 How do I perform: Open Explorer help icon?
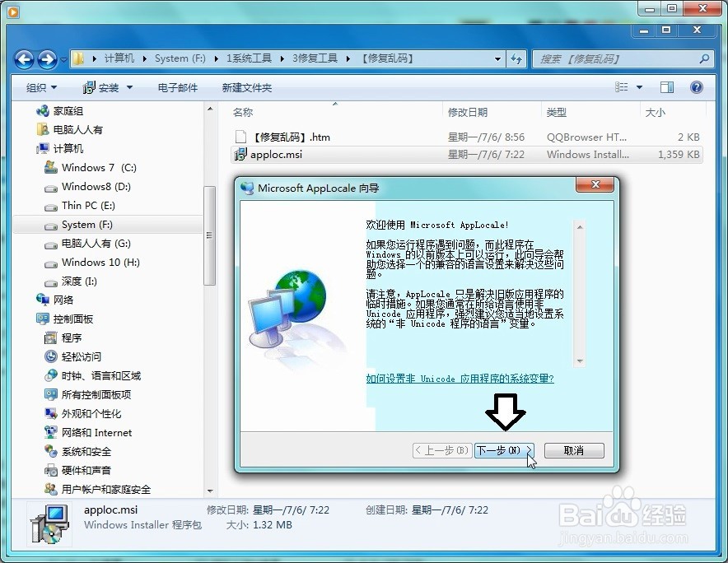(x=697, y=87)
